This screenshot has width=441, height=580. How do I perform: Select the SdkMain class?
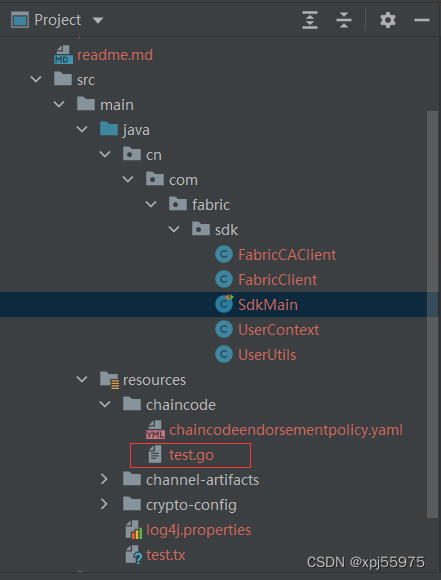point(268,305)
